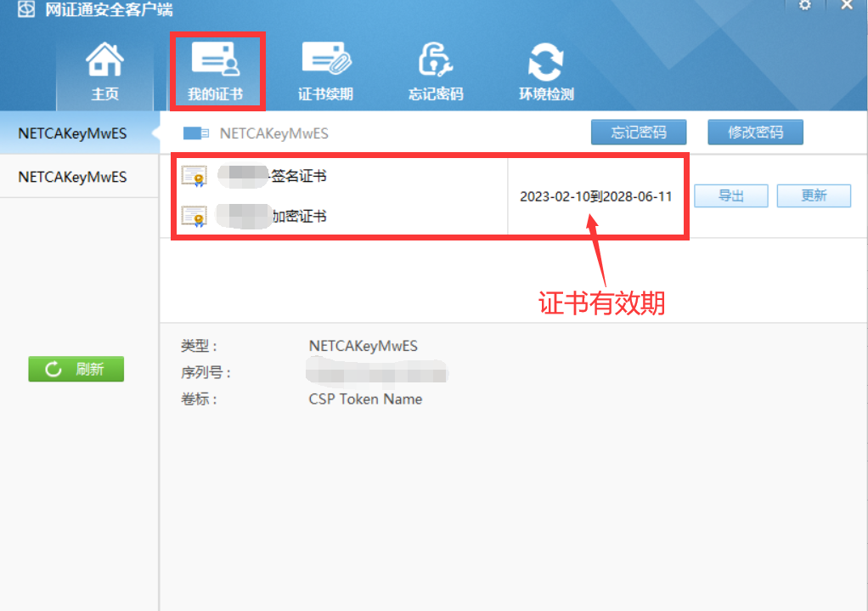Click the green 刷新 refresh button
Viewport: 868px width, 611px height.
click(x=76, y=369)
